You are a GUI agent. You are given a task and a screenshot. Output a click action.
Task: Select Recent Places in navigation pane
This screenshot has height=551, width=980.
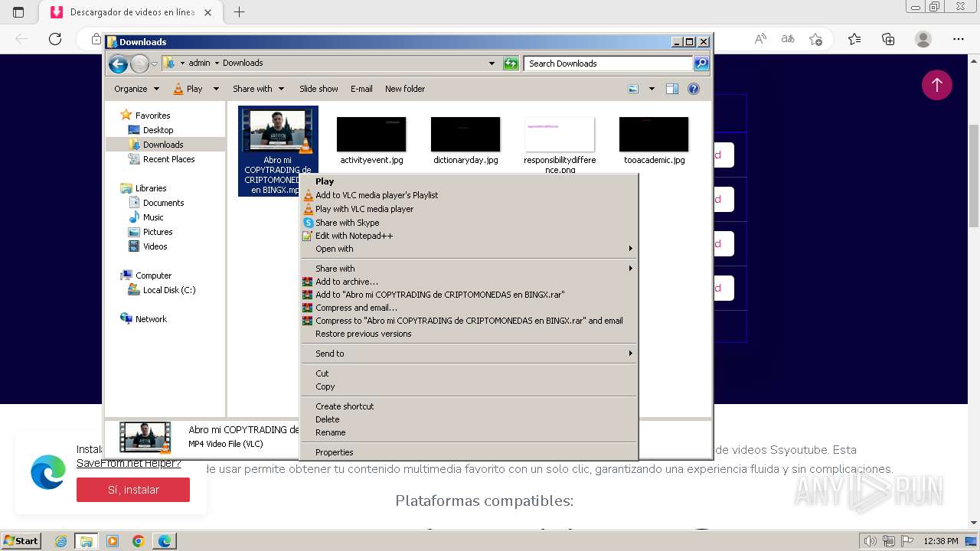[x=168, y=159]
